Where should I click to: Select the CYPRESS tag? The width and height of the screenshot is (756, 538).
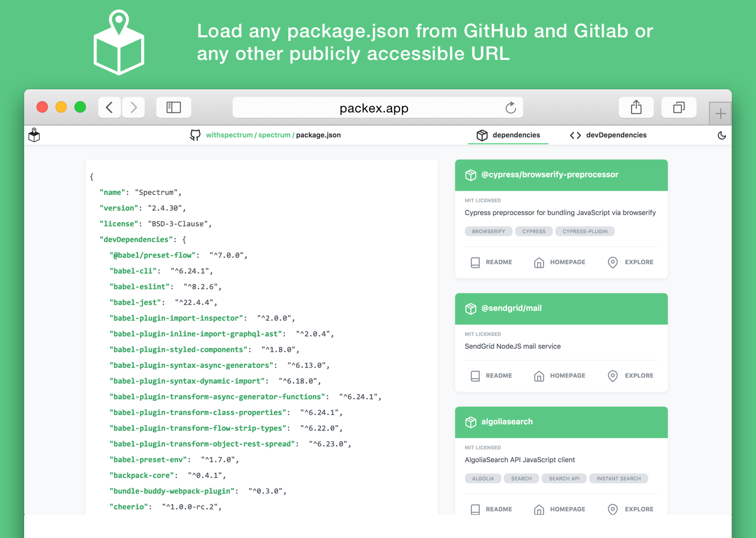[534, 231]
